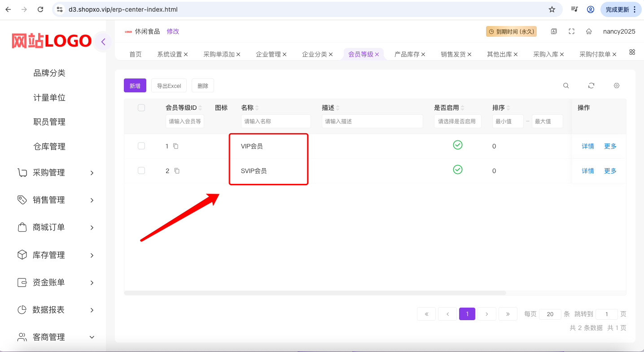Screen dimensions: 644x352
Task: Expand the 商城订单 menu chevron
Action: tap(92, 228)
